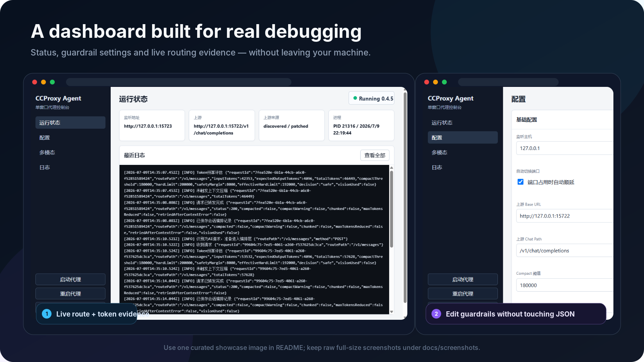Screen dimensions: 644x362
Task: Click the red dot in left window title bar
Action: (35, 82)
